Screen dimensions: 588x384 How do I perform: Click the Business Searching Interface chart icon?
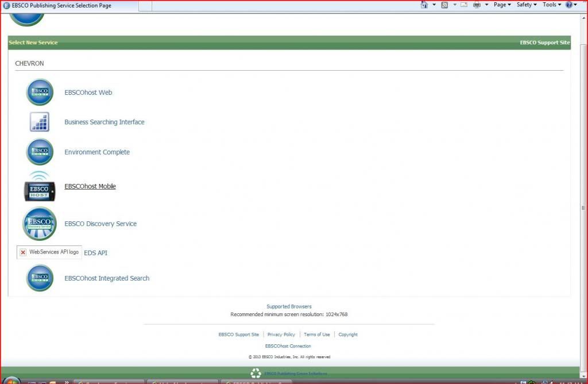(x=40, y=122)
